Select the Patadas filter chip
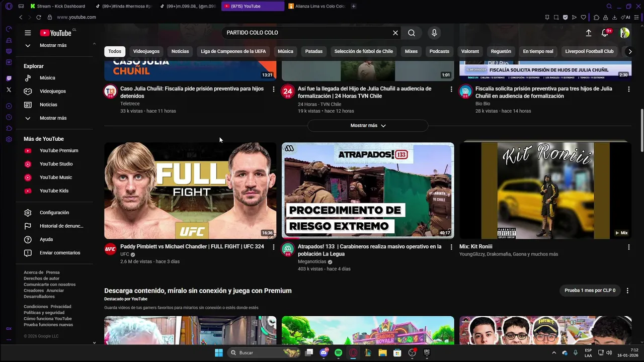 pos(314,51)
